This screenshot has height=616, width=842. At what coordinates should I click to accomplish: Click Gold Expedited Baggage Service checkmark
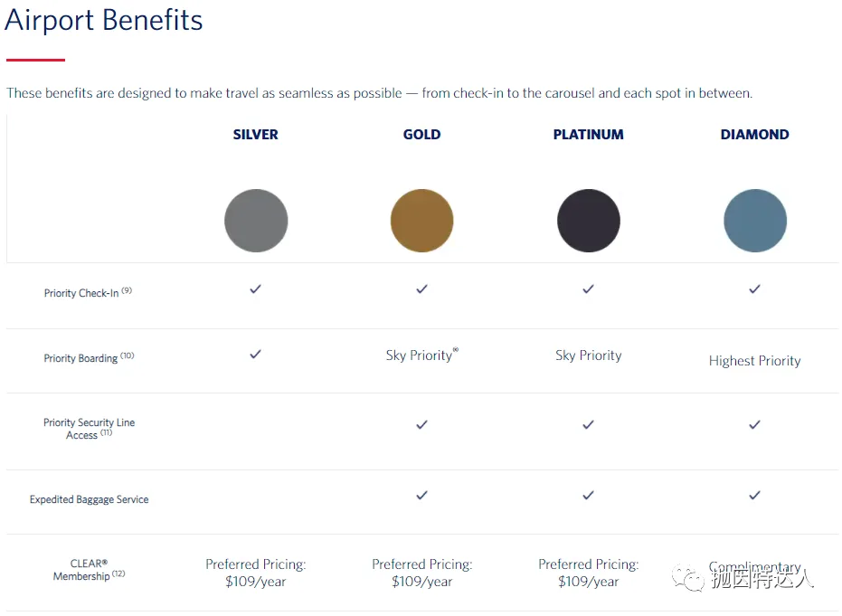pos(422,495)
